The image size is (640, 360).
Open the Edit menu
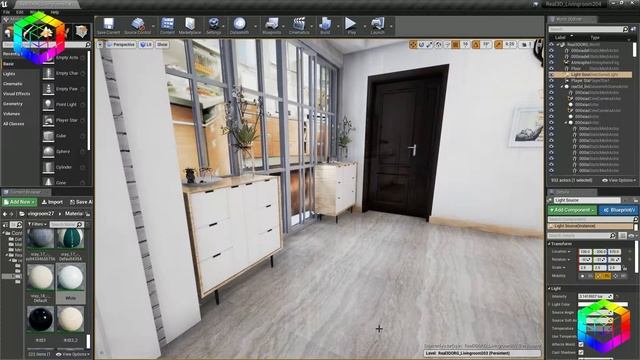tap(20, 12)
